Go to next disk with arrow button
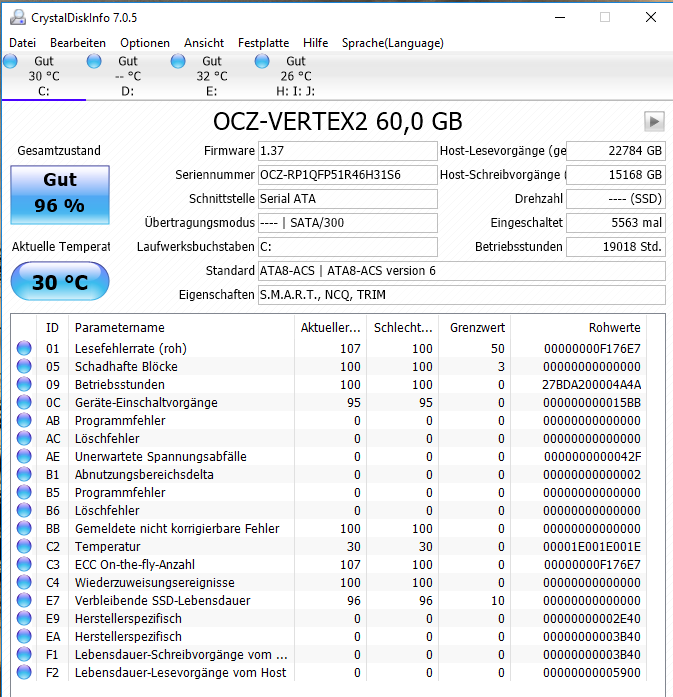Image resolution: width=673 pixels, height=697 pixels. [x=654, y=121]
